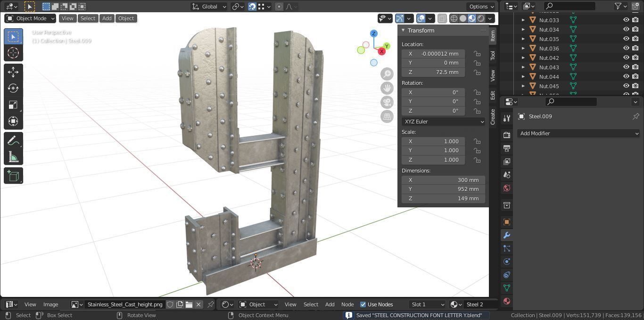The image size is (644, 320).
Task: Open the viewport Select menu
Action: [x=88, y=18]
